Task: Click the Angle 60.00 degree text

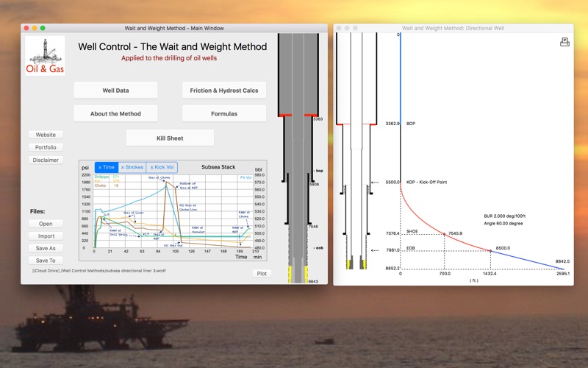Action: click(x=503, y=224)
